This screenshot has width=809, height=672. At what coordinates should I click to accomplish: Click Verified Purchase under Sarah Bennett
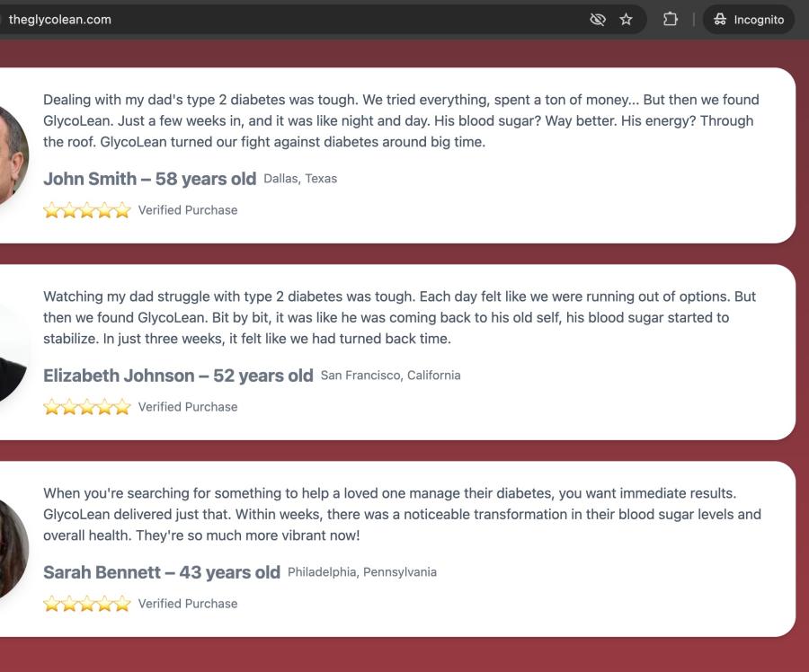pos(188,604)
